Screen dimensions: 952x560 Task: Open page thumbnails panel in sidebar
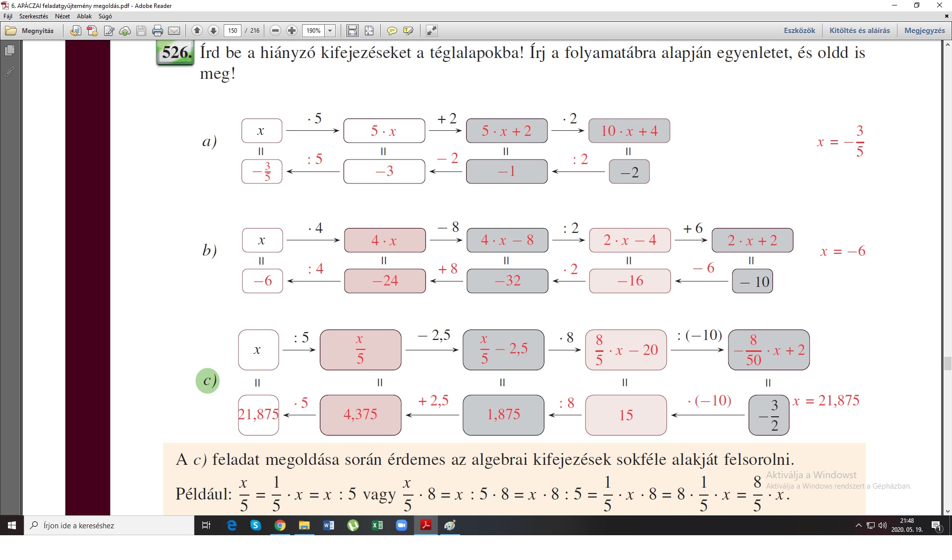pos(9,50)
